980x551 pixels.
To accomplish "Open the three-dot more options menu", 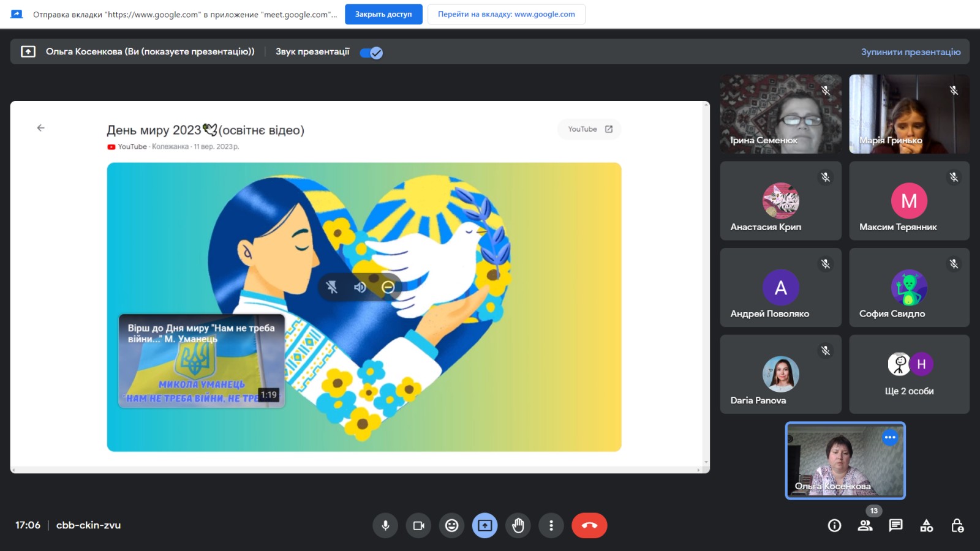I will [551, 525].
